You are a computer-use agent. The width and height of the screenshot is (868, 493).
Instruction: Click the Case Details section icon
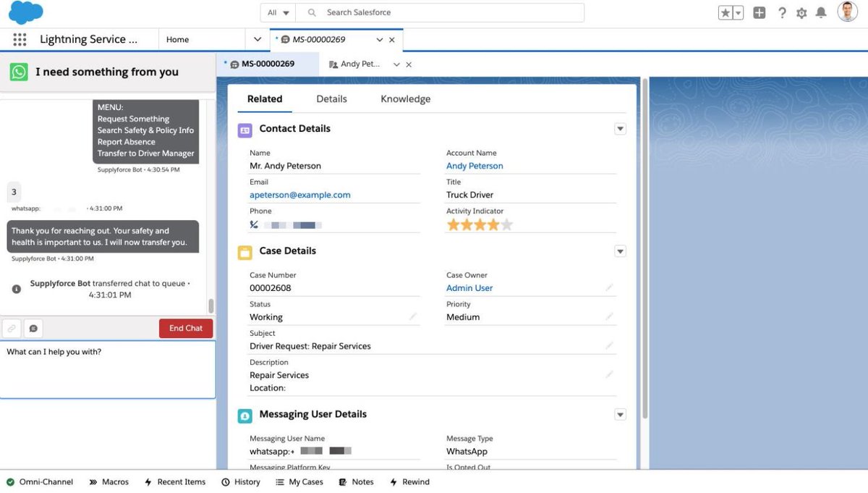click(245, 253)
